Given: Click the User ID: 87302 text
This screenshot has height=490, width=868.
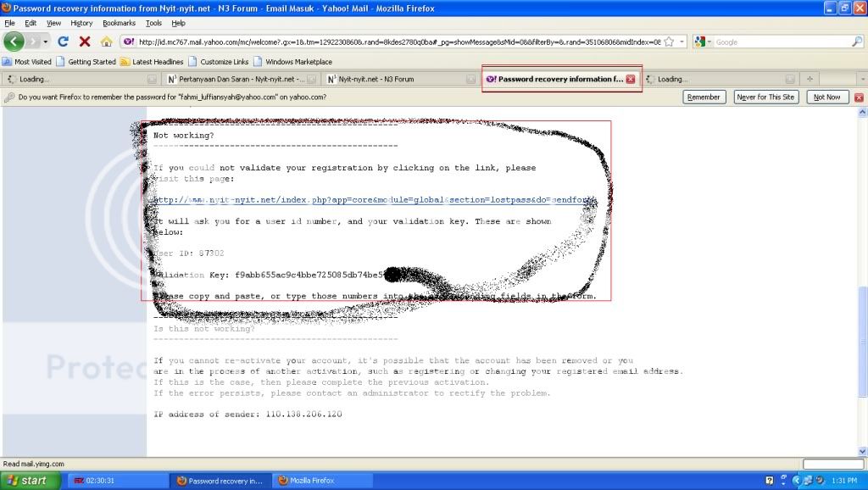Looking at the screenshot, I should pos(189,253).
